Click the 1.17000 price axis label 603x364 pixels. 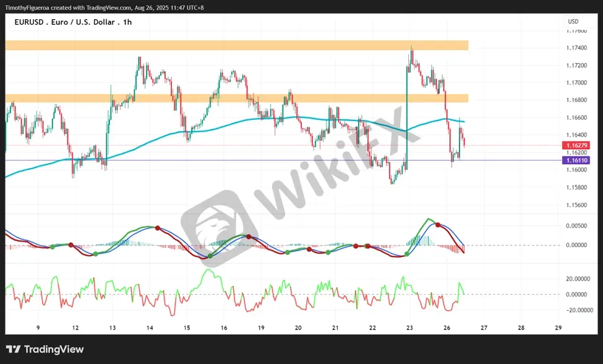(x=576, y=83)
